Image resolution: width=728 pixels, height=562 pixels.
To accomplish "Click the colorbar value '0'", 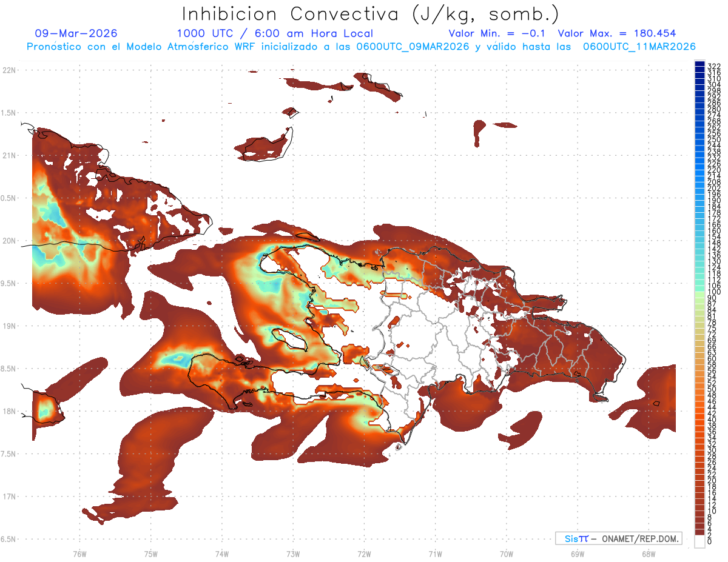I will point(710,541).
